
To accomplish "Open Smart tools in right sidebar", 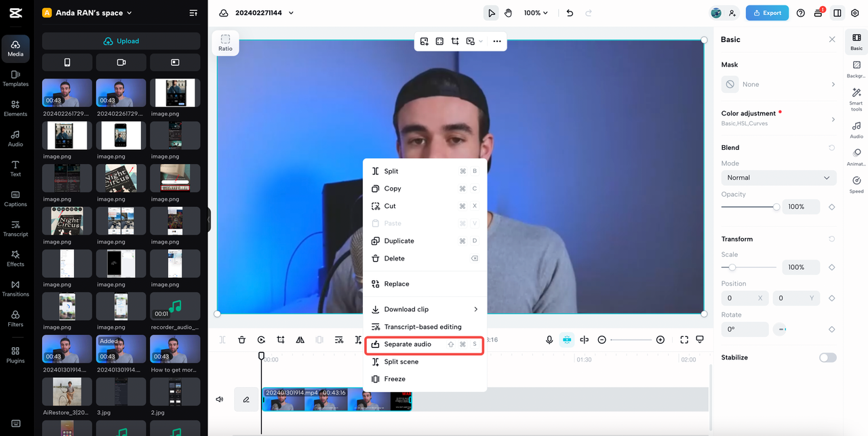I will tap(856, 99).
